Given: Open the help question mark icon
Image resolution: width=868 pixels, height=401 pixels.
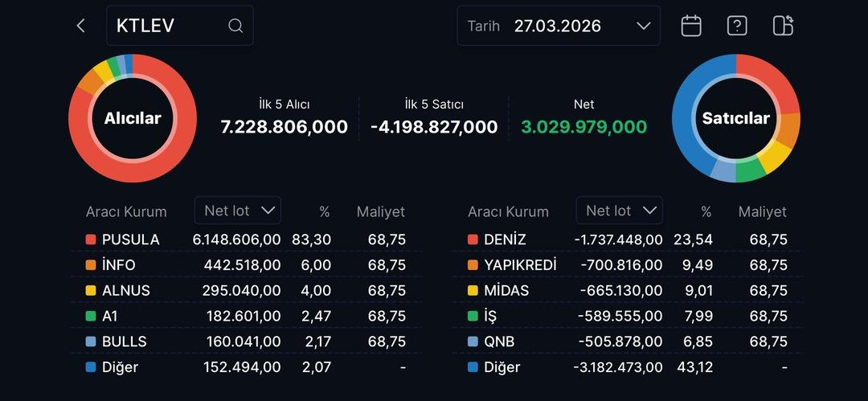Looking at the screenshot, I should click(737, 26).
